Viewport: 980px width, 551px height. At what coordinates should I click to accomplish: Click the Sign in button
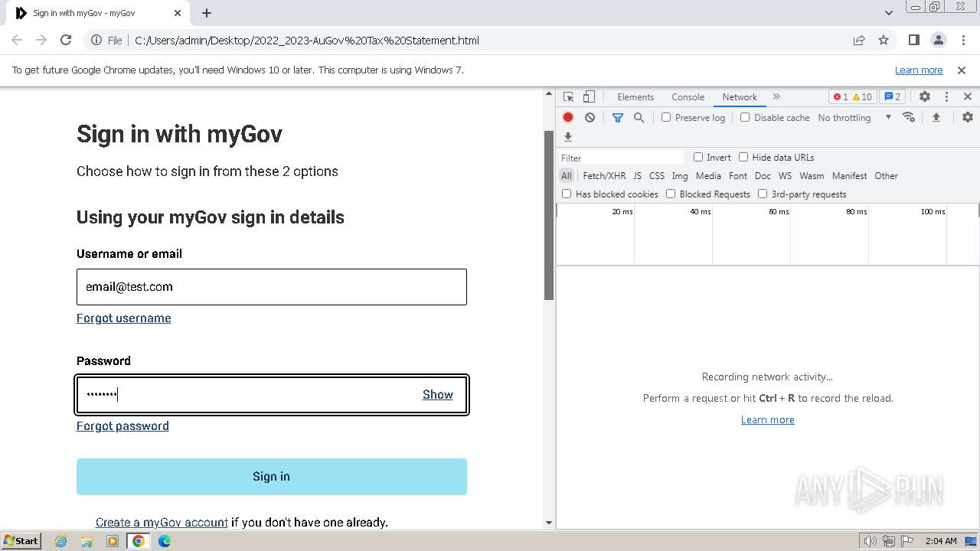(x=272, y=477)
